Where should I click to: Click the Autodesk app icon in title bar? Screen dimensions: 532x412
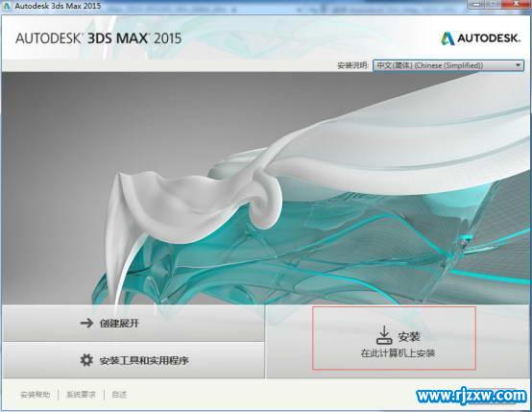coord(7,6)
